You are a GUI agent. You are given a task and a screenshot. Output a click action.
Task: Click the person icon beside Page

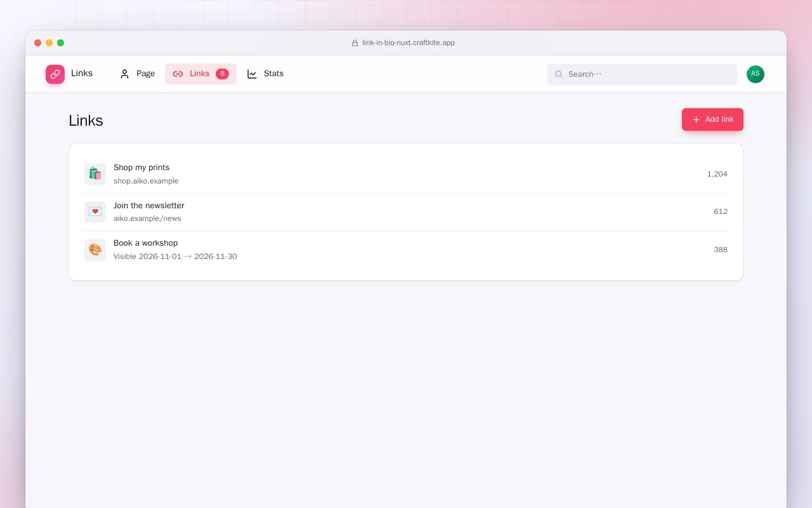pos(125,74)
